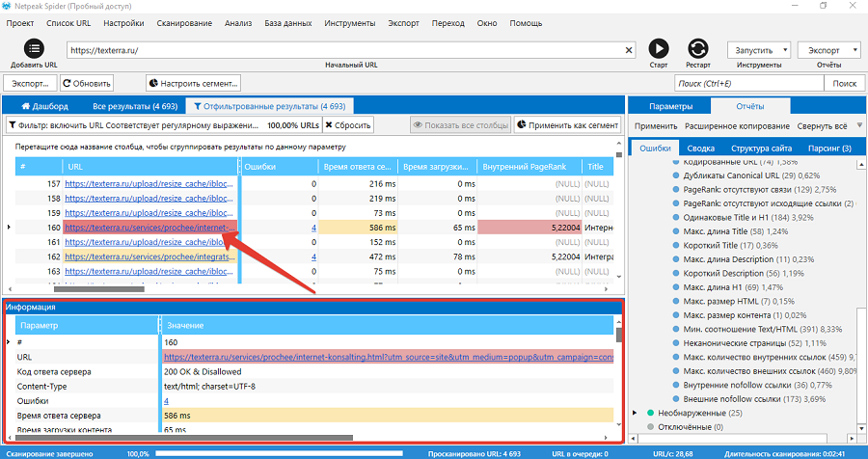
Task: Open the Парсинг (3) sub-tab
Action: 829,148
